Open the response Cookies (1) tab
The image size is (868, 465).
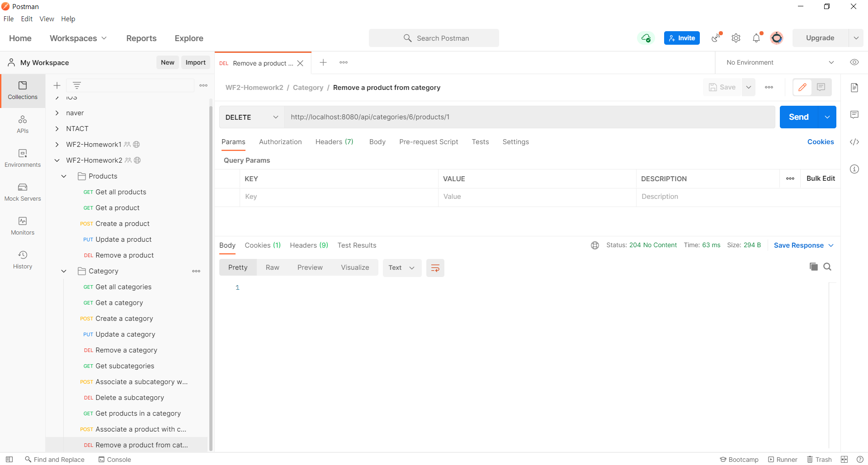point(263,245)
